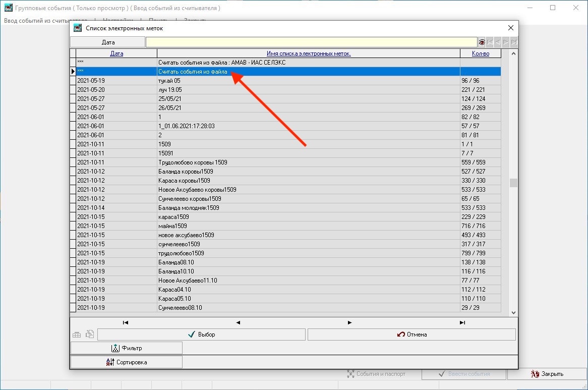Select the highlighted Считать события из файла row
Screen dimensions: 588x390
point(288,72)
